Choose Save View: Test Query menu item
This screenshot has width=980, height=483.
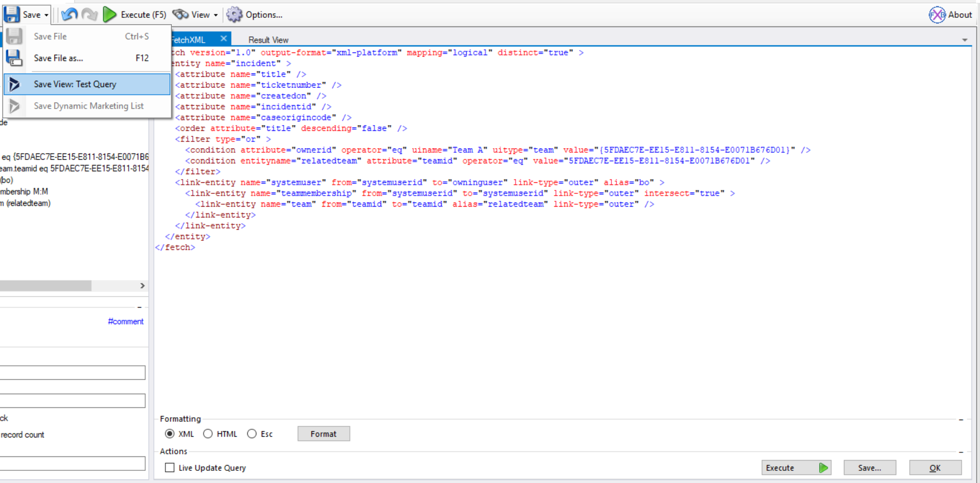click(75, 84)
